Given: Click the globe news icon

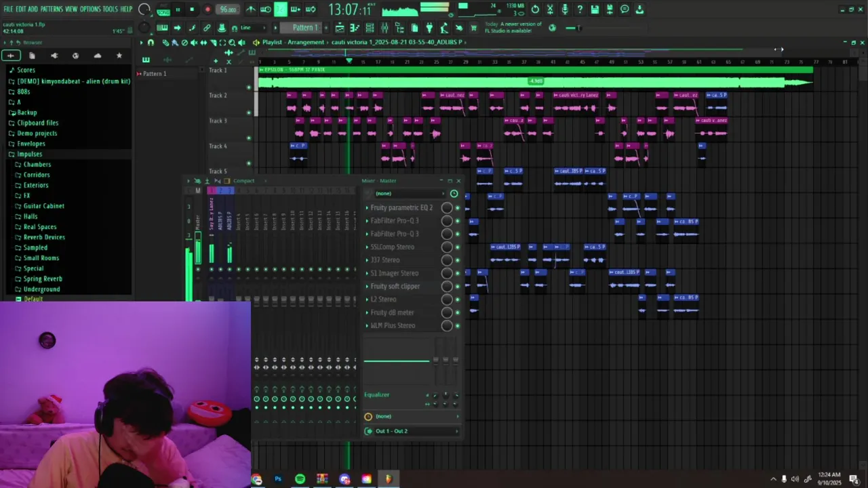Looking at the screenshot, I should tap(552, 28).
